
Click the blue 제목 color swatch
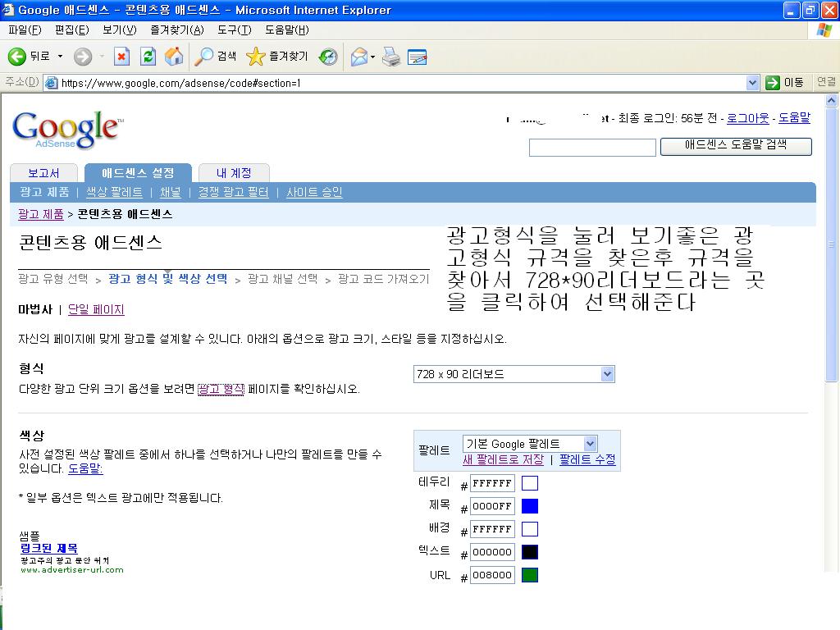point(529,506)
